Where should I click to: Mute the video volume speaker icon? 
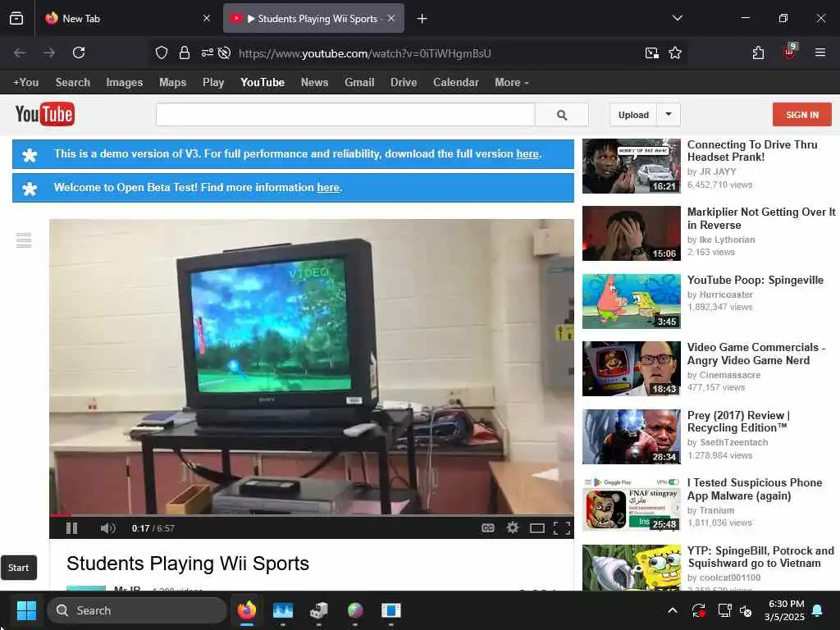pyautogui.click(x=107, y=528)
